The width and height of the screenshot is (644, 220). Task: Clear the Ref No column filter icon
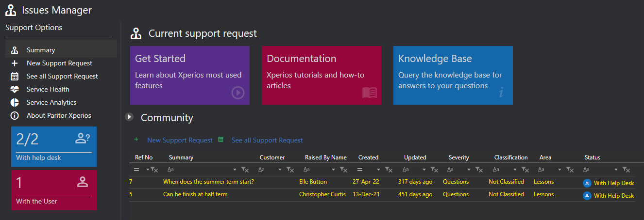pos(154,170)
